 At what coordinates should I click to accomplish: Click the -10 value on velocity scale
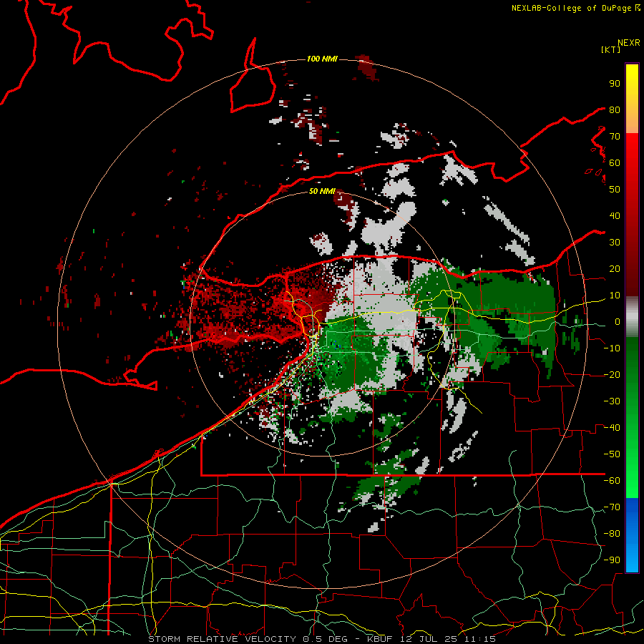[x=612, y=348]
